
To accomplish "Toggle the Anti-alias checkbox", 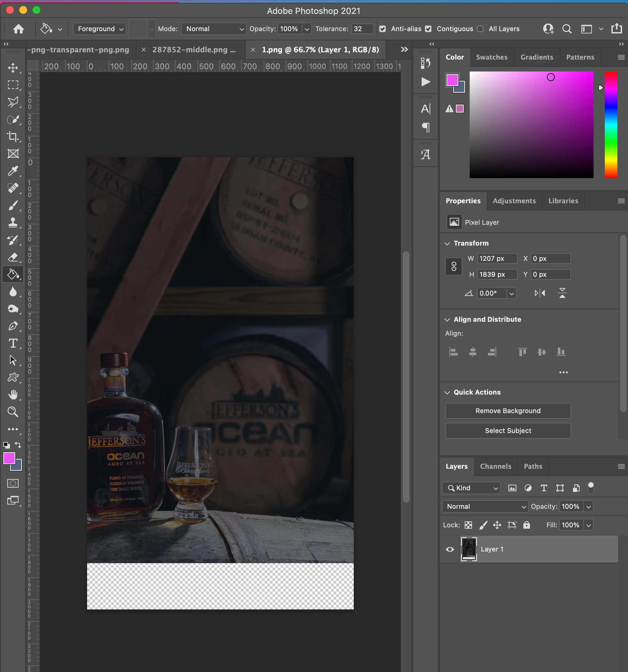I will click(383, 29).
